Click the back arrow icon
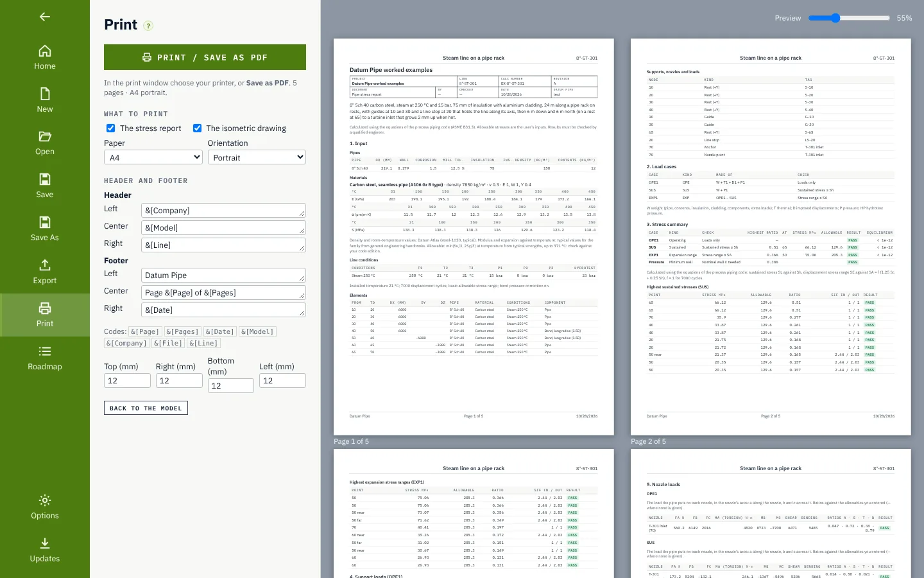 (45, 17)
